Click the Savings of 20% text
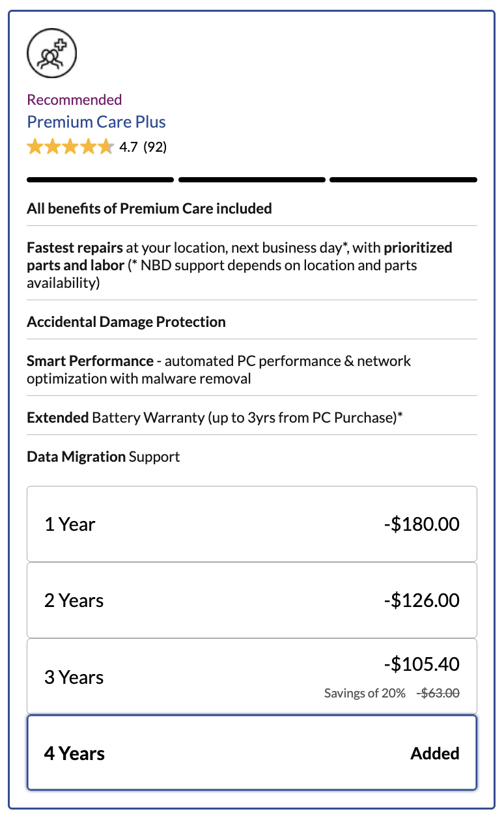Image resolution: width=504 pixels, height=818 pixels. pyautogui.click(x=365, y=693)
